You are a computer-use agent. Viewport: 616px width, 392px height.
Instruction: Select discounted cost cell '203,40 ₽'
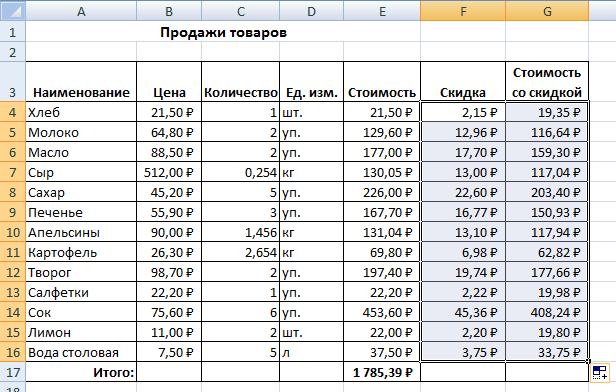(547, 192)
